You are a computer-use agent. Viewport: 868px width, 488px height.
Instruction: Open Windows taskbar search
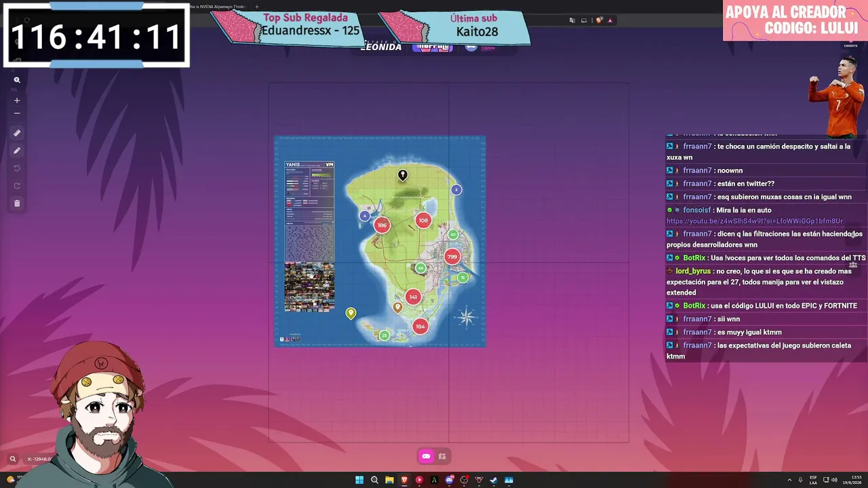tap(374, 480)
